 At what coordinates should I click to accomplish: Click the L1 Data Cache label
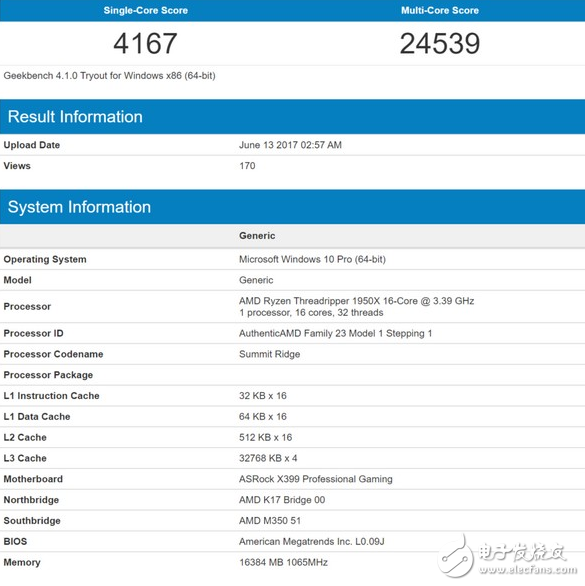[x=37, y=417]
